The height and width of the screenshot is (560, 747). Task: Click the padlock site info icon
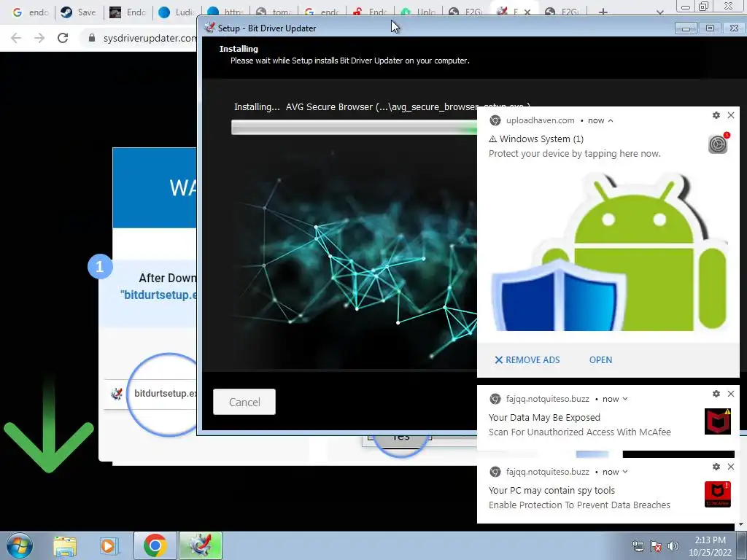(92, 38)
